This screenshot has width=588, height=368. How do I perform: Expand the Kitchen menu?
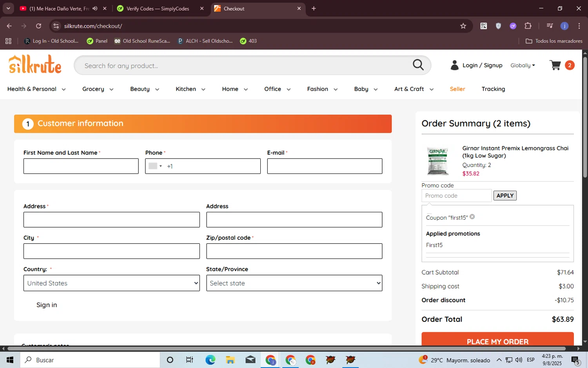190,89
